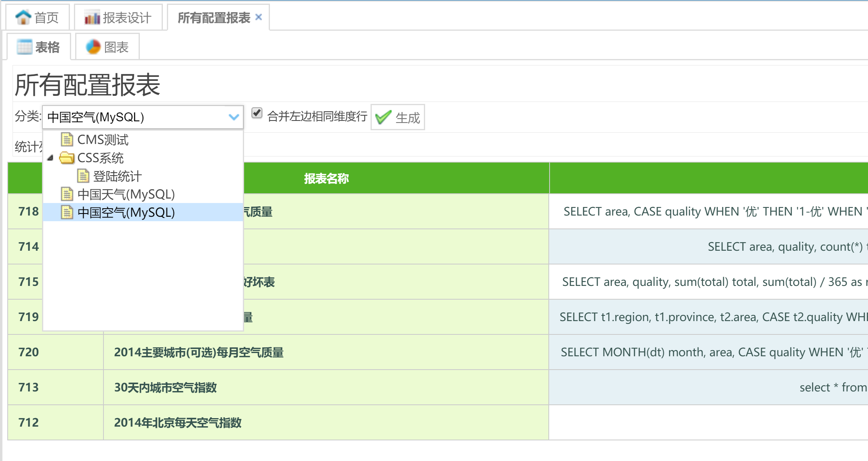The width and height of the screenshot is (868, 461).
Task: Click the home icon on the 首页 tab
Action: 23,17
